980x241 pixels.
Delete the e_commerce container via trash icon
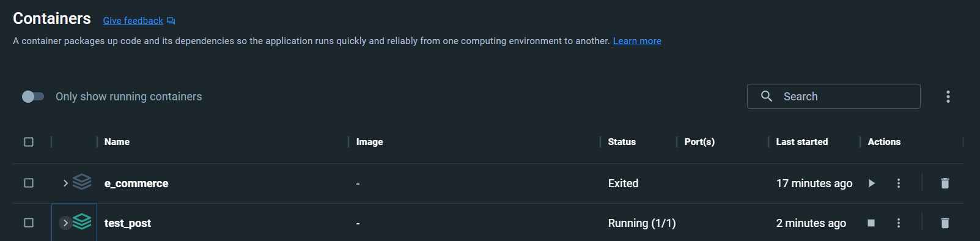tap(945, 184)
